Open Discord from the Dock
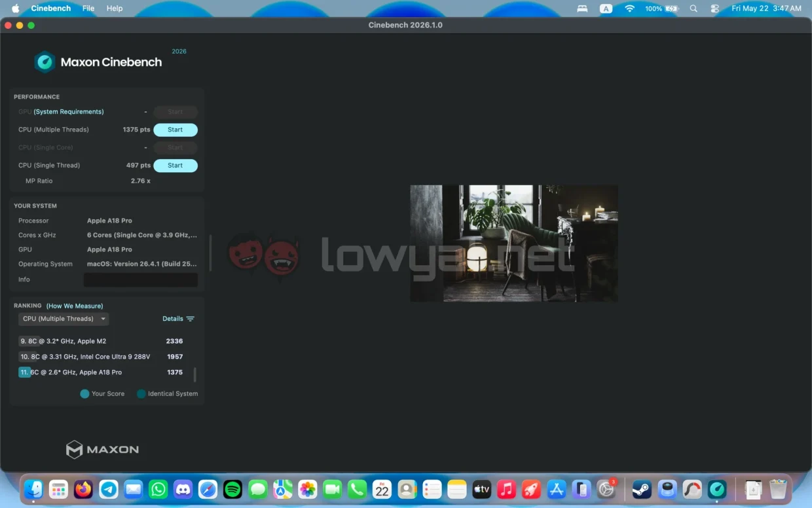The height and width of the screenshot is (508, 812). [x=183, y=489]
